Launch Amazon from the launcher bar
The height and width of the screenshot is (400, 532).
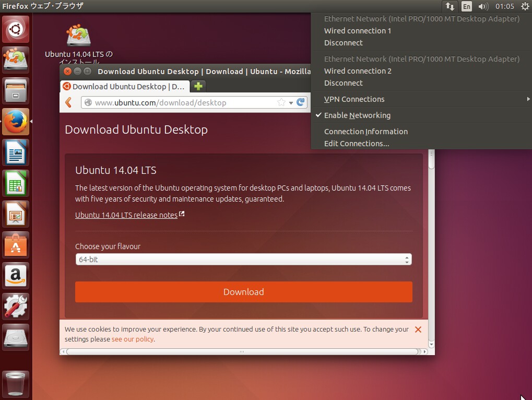click(16, 276)
